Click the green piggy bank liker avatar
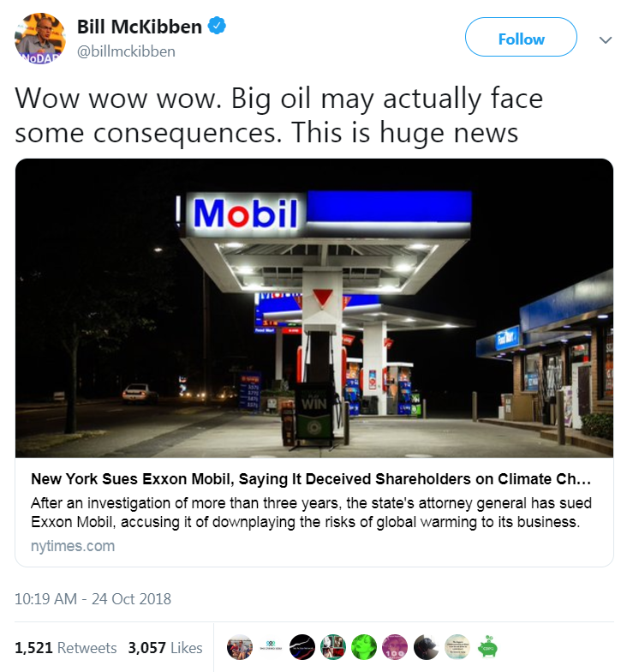 click(487, 648)
